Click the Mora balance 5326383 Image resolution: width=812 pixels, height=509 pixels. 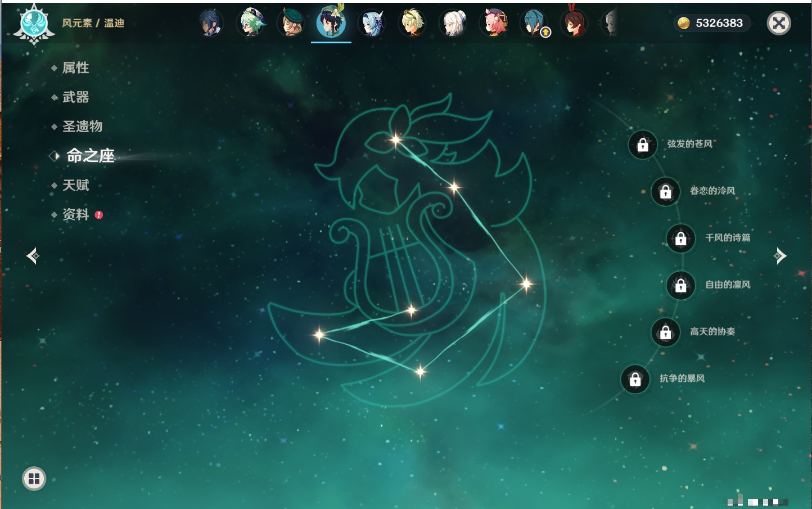pyautogui.click(x=719, y=23)
